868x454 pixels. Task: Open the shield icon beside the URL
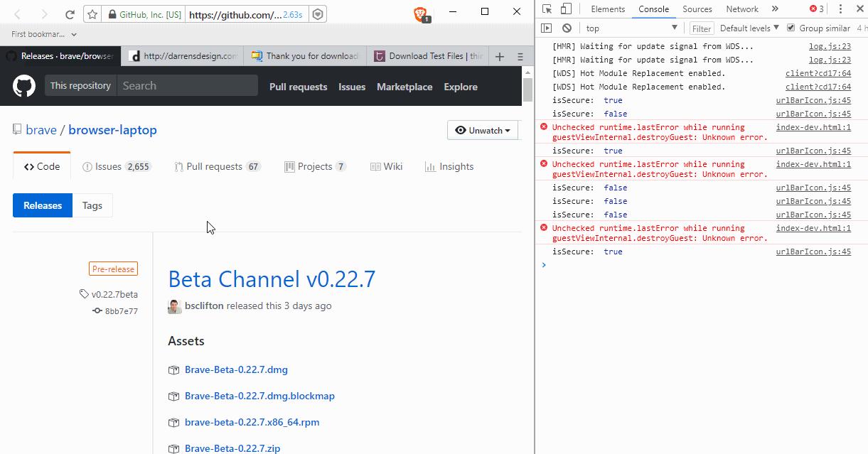click(x=319, y=14)
